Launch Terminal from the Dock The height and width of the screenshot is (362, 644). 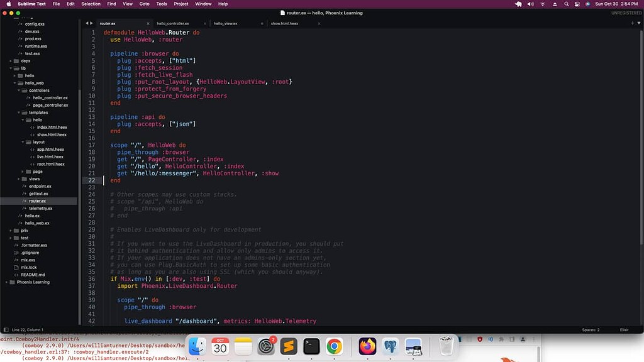310,347
